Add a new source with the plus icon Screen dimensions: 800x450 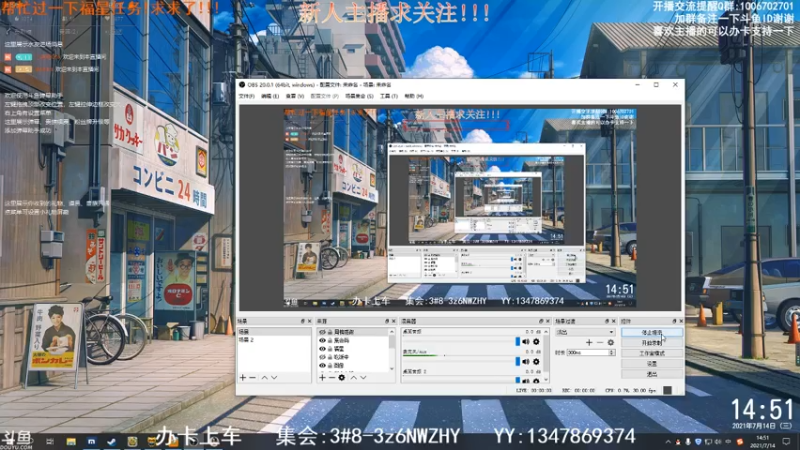click(322, 378)
